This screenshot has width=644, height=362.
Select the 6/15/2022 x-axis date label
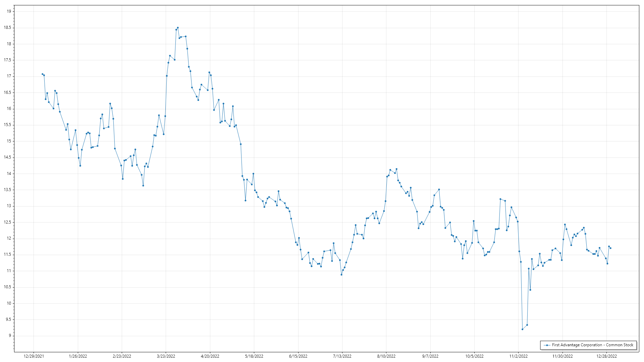pyautogui.click(x=298, y=356)
